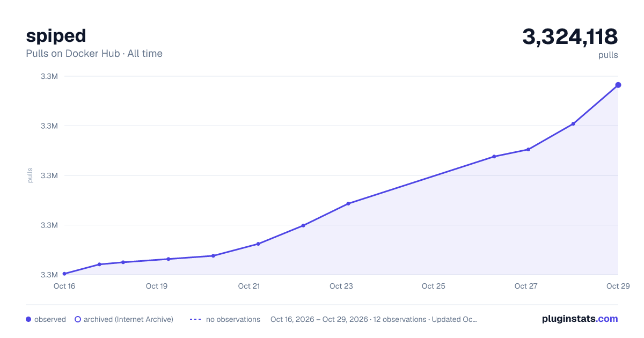Click the 'archived (Internet Archive)' legend text
The width and height of the screenshot is (644, 338).
pyautogui.click(x=128, y=319)
